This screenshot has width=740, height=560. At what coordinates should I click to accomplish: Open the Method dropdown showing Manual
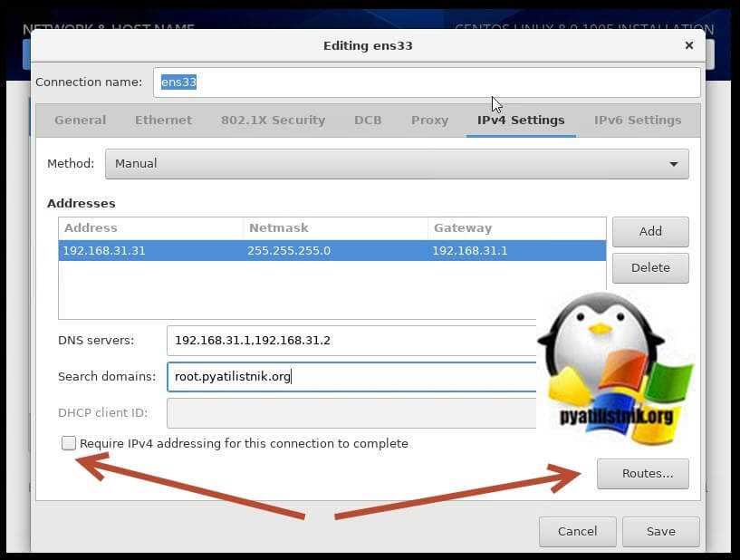(397, 164)
